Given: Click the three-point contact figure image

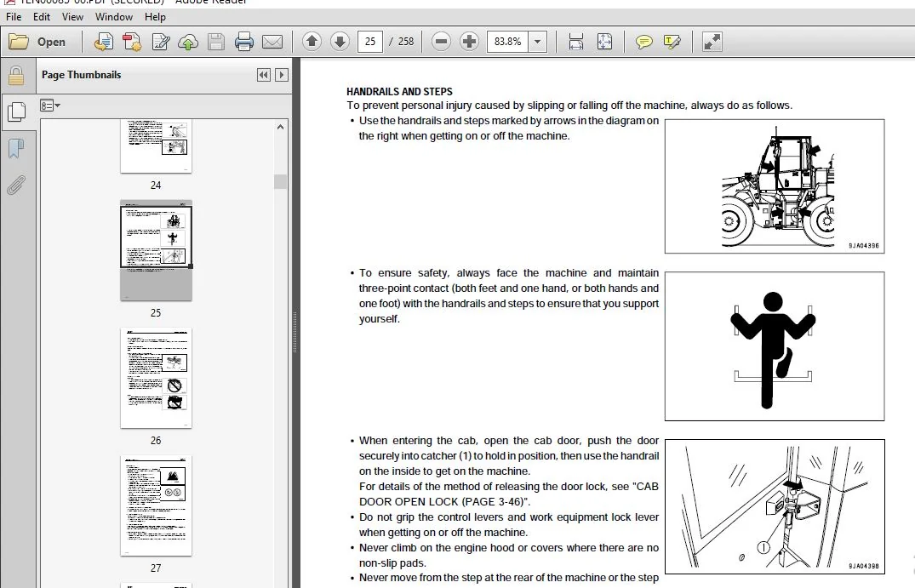Looking at the screenshot, I should [x=775, y=346].
